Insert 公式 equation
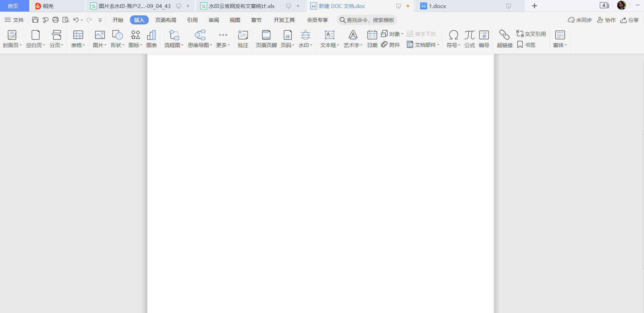644x313 pixels. [469, 39]
